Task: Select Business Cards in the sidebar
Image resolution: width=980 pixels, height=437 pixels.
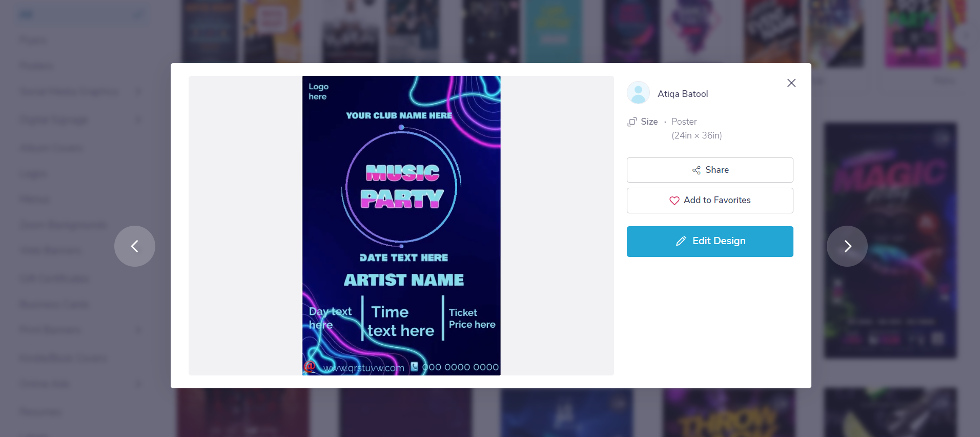Action: (x=54, y=304)
